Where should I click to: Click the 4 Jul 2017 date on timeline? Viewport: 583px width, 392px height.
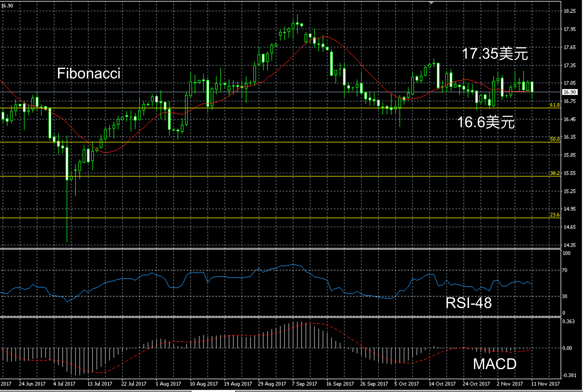[64, 384]
